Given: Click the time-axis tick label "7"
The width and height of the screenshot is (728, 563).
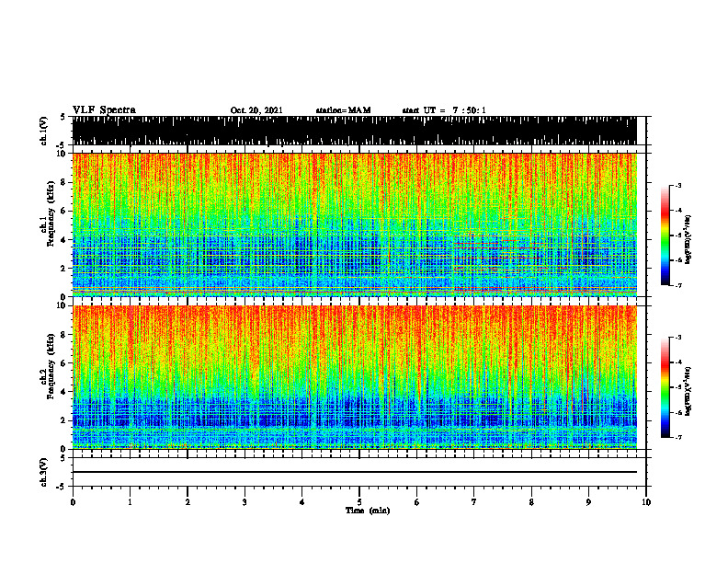Looking at the screenshot, I should (x=474, y=502).
